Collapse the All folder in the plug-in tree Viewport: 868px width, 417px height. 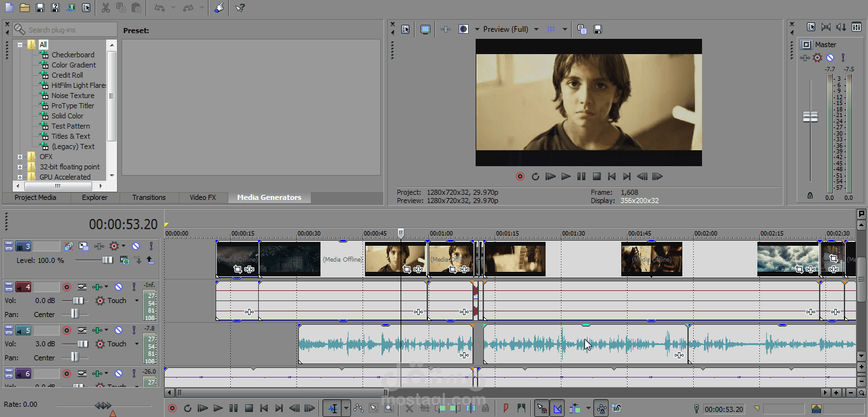[20, 45]
